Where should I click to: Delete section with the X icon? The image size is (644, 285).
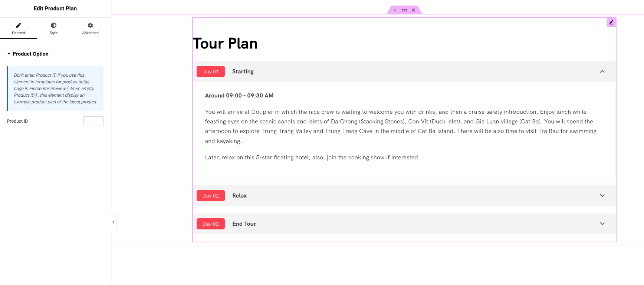[413, 10]
